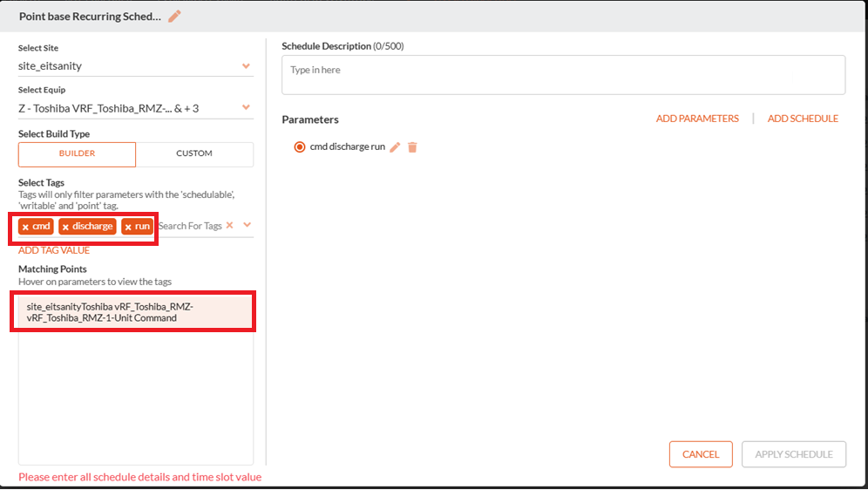The height and width of the screenshot is (490, 868).
Task: Edit the cmd discharge run parameter
Action: coord(395,147)
